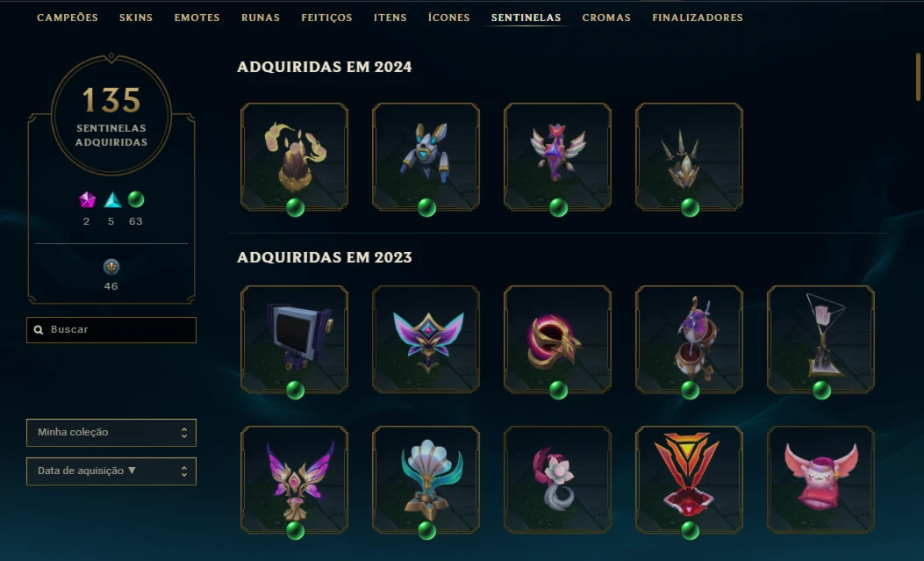Click the Buscar search field
This screenshot has height=561, width=924.
click(x=111, y=330)
